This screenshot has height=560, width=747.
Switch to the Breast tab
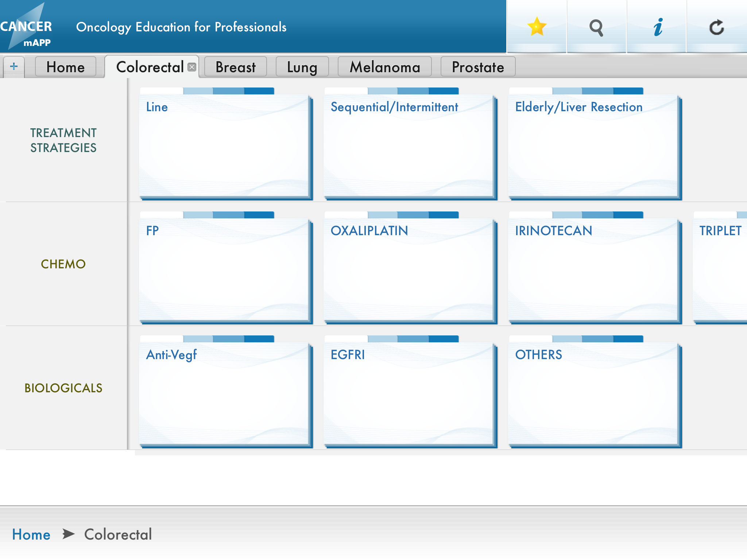pyautogui.click(x=236, y=67)
